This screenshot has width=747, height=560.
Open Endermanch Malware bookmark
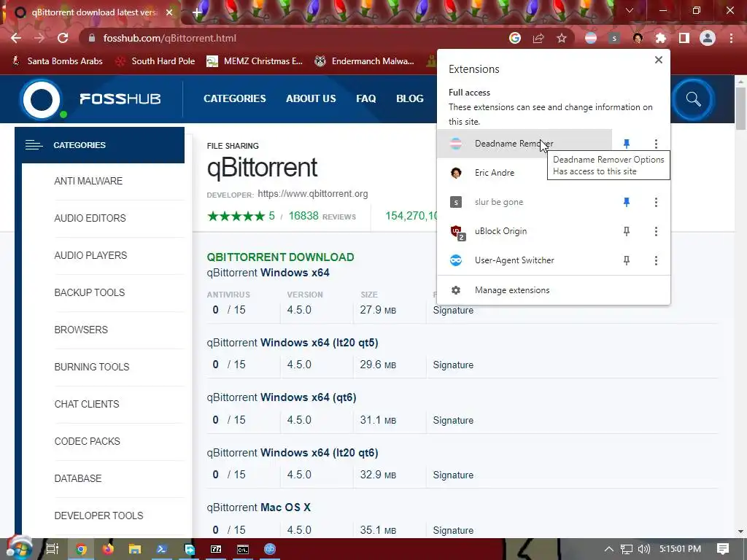pos(365,61)
